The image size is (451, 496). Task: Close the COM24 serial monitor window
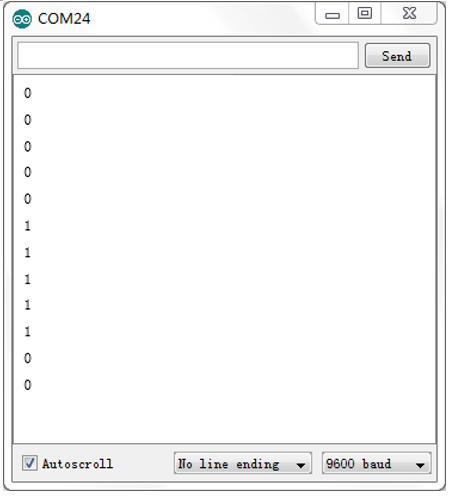click(x=409, y=13)
